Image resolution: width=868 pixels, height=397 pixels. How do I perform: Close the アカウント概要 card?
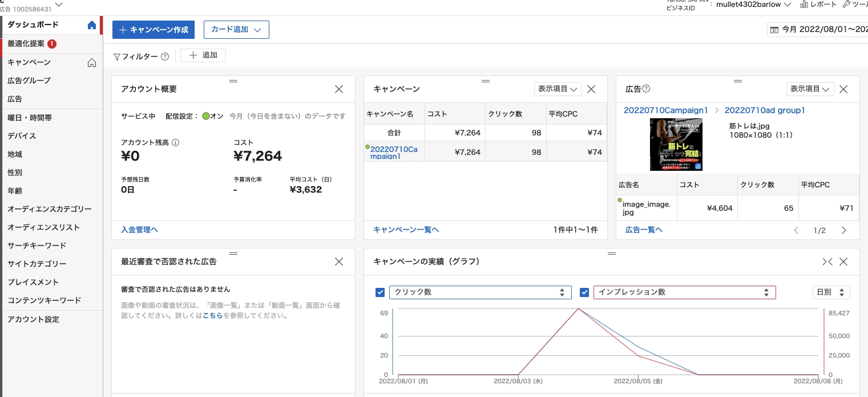[339, 89]
